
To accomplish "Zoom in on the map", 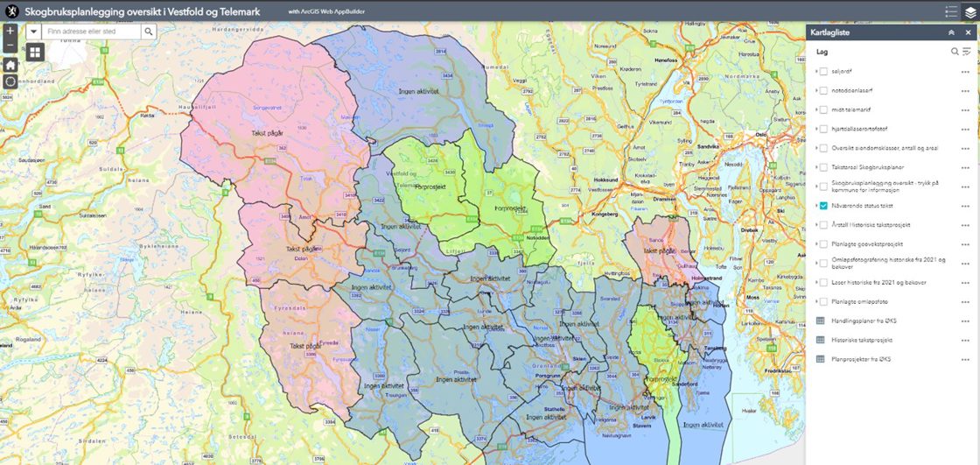I will [10, 31].
